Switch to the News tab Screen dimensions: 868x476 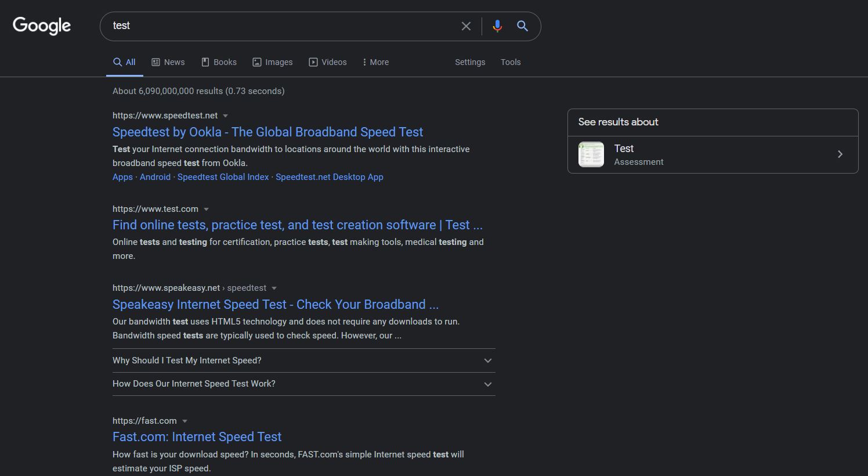(168, 62)
